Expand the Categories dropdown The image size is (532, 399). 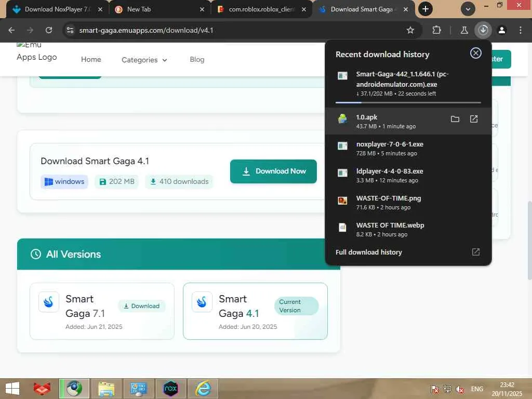coord(144,60)
